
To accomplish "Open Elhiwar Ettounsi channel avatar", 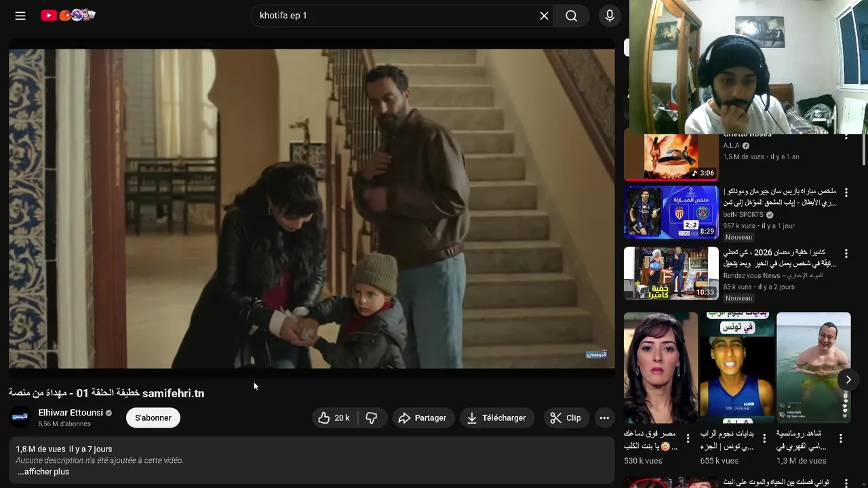I will pos(20,418).
